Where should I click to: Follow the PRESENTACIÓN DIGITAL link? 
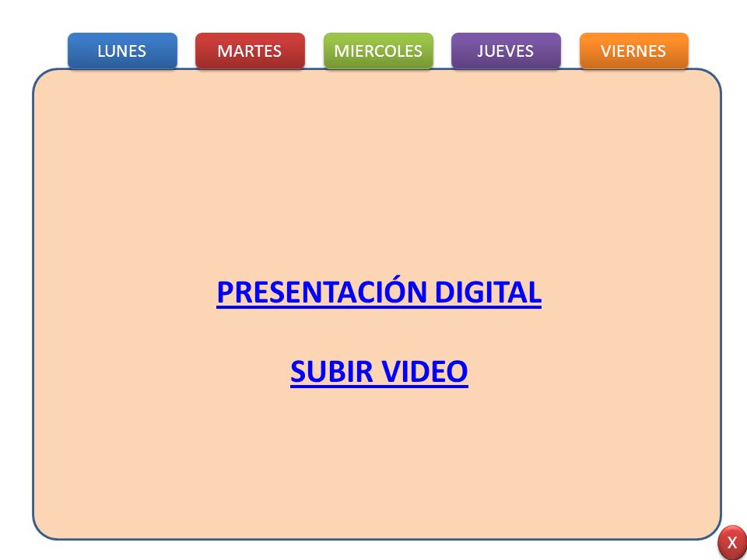(x=379, y=292)
